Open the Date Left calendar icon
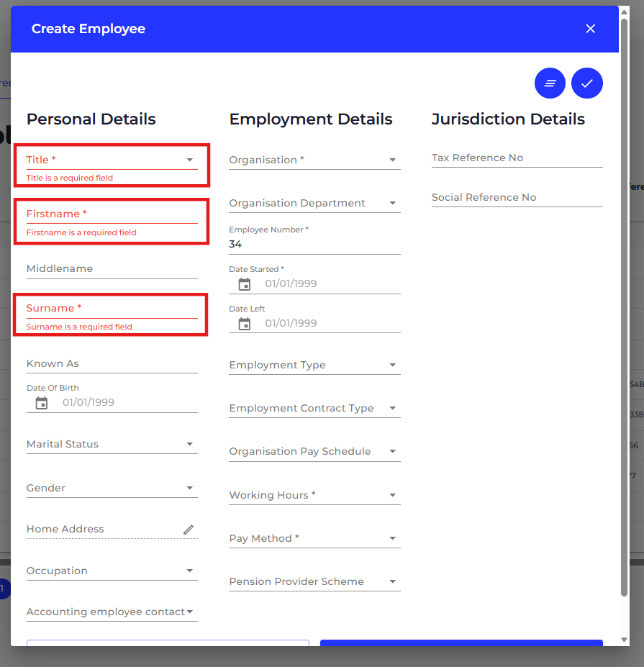This screenshot has width=644, height=667. click(x=244, y=324)
